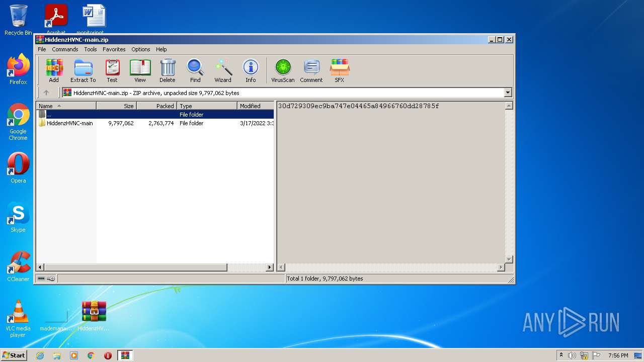This screenshot has width=644, height=362.
Task: Click the Start button
Action: 14,355
